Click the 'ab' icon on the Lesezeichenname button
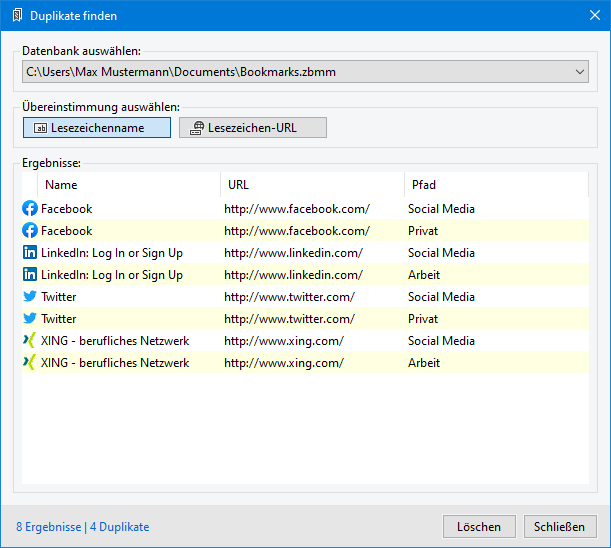This screenshot has width=611, height=548. pos(41,128)
